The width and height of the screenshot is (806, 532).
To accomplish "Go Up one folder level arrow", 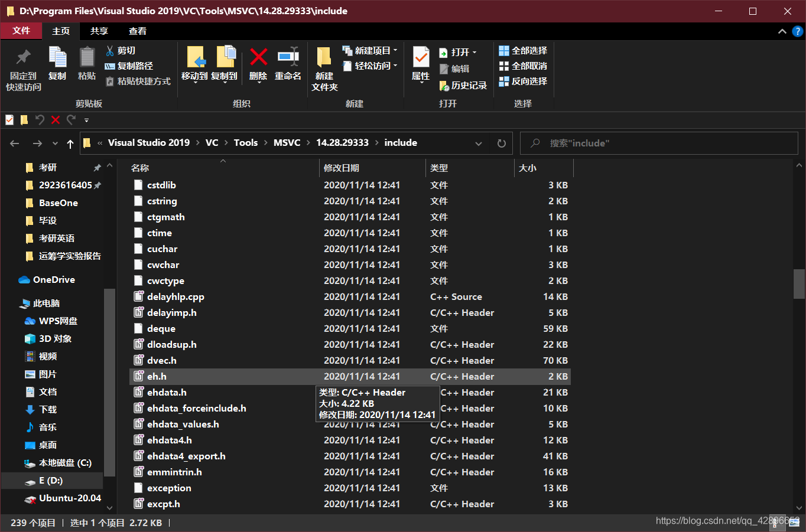I will [x=70, y=143].
